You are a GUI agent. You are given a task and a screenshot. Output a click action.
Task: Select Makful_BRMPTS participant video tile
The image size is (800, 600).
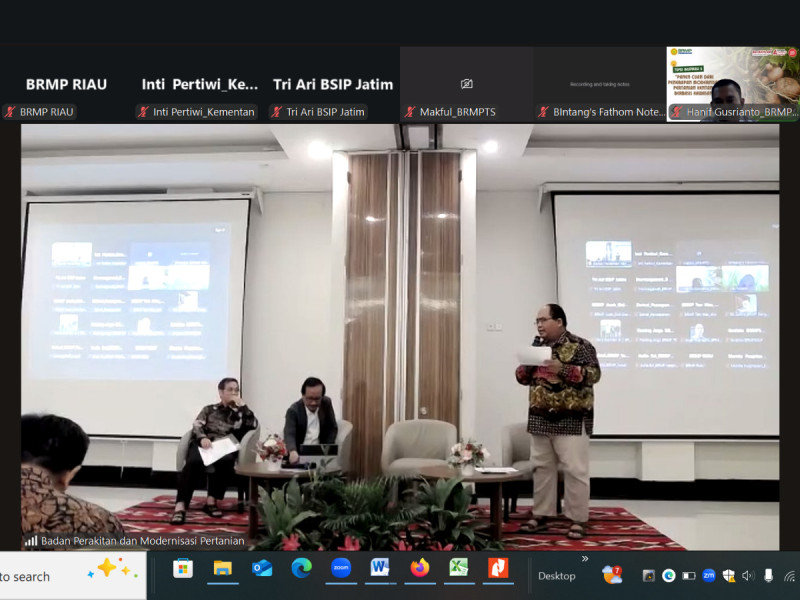(466, 85)
